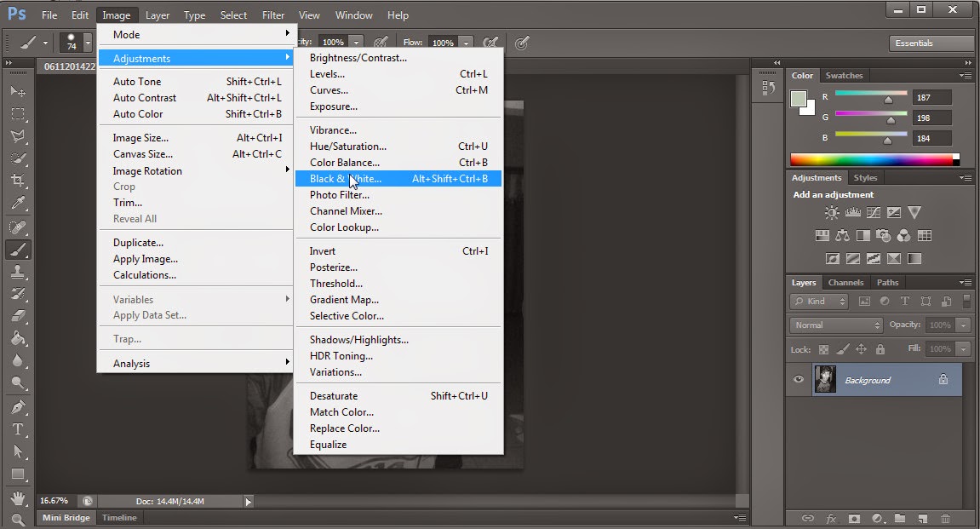Add Channel Mixer adjustment icon

click(903, 236)
